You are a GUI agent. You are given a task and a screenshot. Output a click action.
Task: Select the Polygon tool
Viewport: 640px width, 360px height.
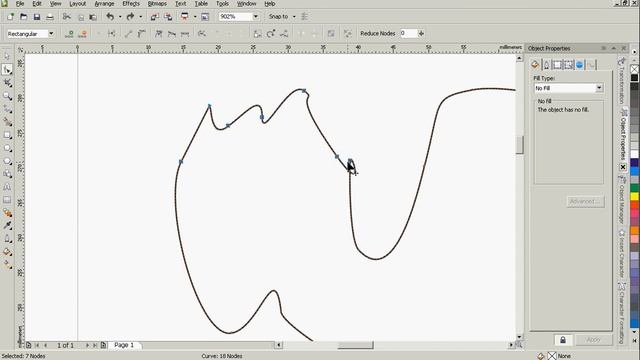click(7, 161)
